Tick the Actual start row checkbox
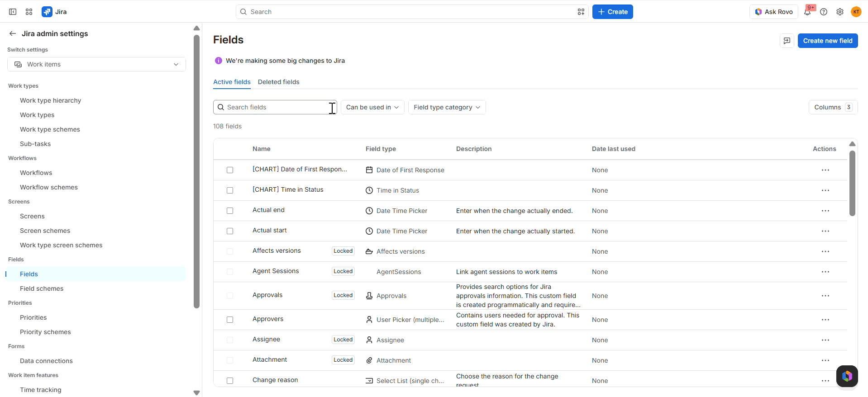 [230, 231]
